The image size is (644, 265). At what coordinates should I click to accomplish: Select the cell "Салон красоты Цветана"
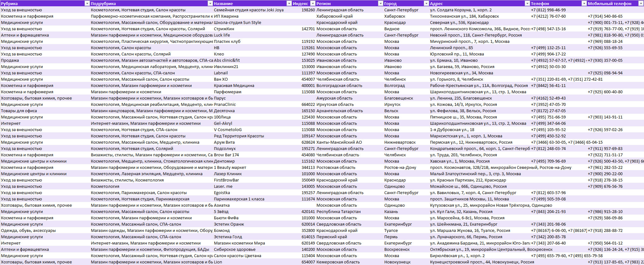(252, 256)
